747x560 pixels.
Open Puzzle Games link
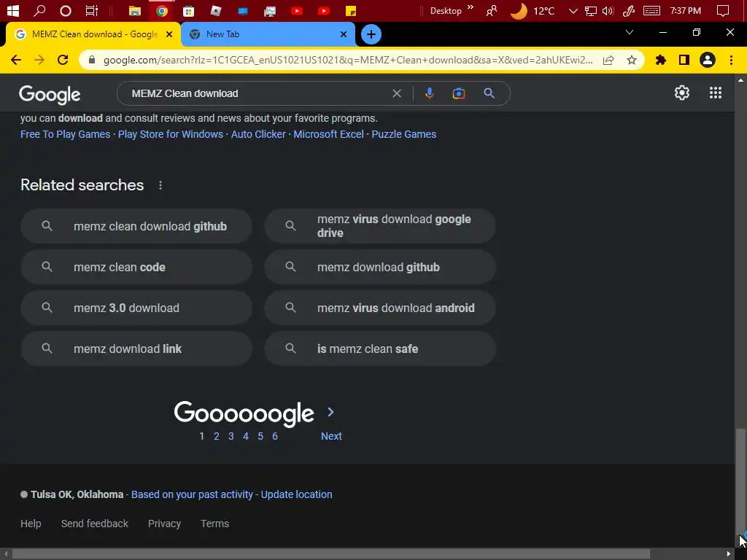(x=404, y=134)
